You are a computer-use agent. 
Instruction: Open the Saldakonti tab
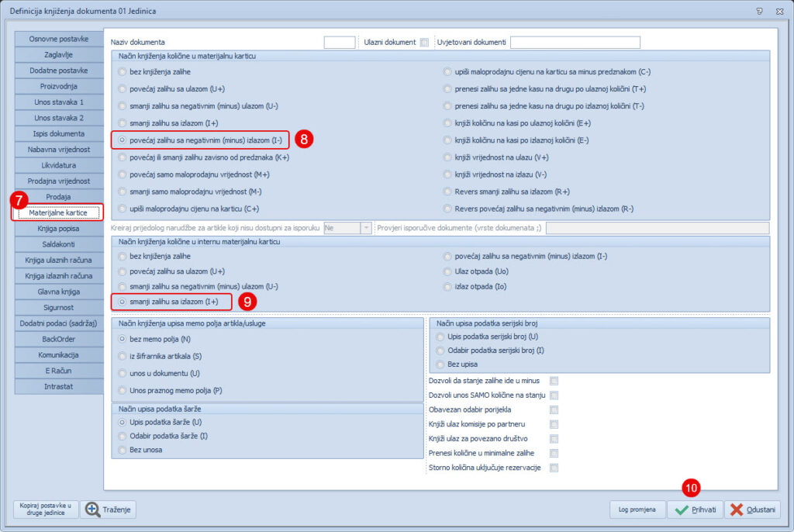point(59,244)
